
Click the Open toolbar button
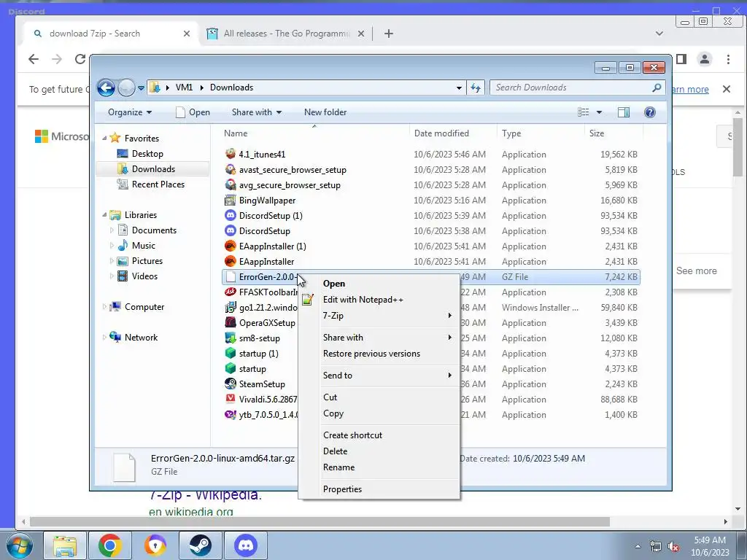coord(193,112)
